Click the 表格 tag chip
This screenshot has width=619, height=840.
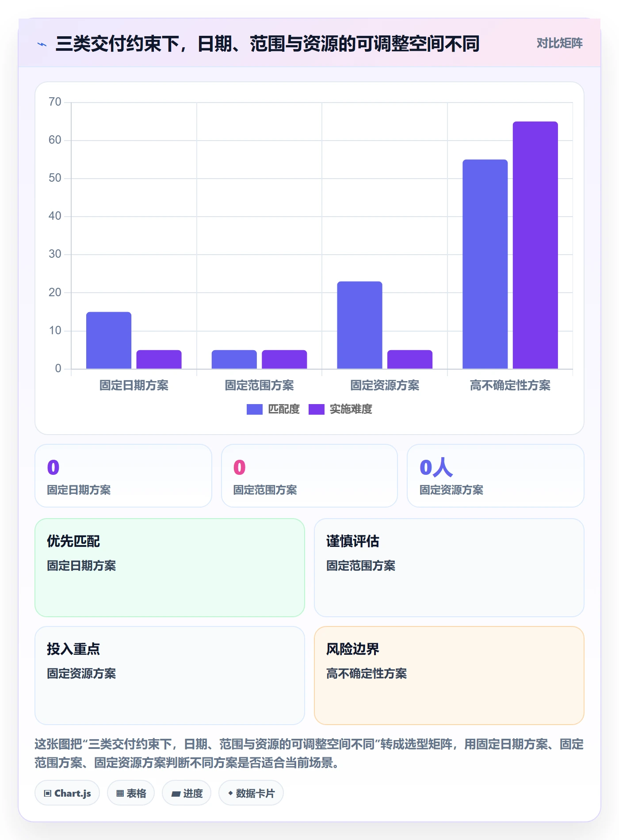(x=131, y=793)
